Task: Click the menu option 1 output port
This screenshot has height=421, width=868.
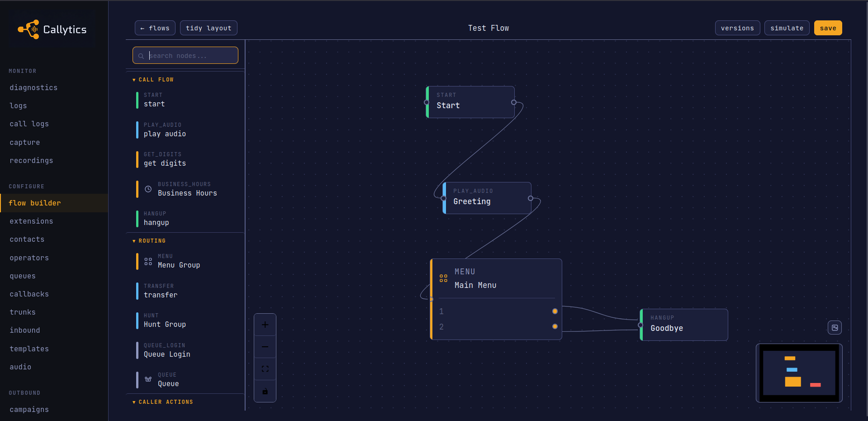Action: click(555, 311)
